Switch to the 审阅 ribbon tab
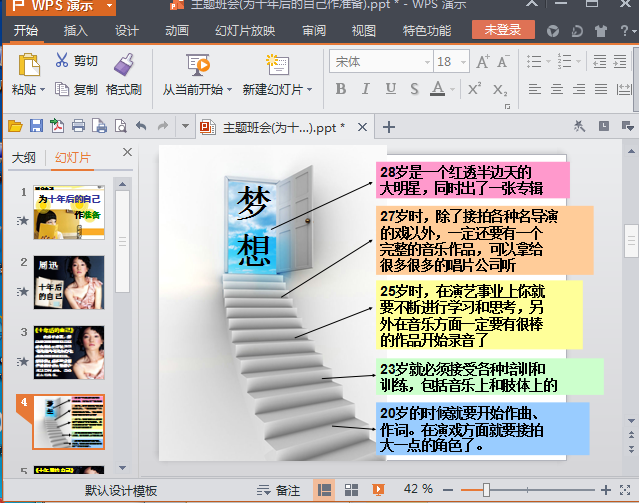Image resolution: width=639 pixels, height=503 pixels. [314, 31]
